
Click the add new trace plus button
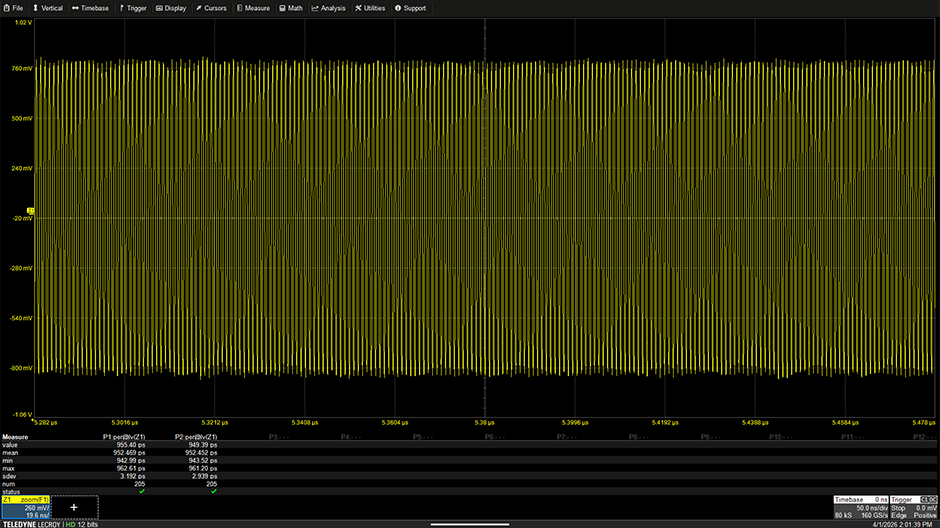pyautogui.click(x=73, y=507)
